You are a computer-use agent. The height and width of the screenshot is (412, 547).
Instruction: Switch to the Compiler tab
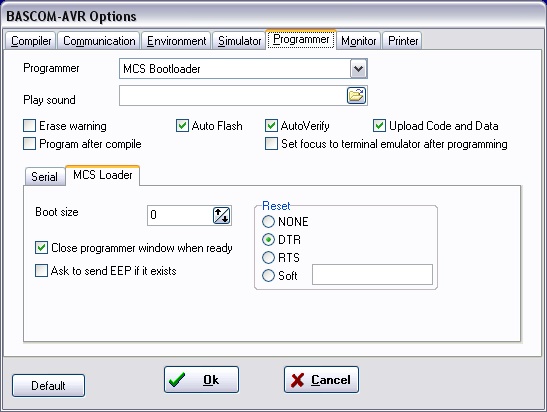31,41
